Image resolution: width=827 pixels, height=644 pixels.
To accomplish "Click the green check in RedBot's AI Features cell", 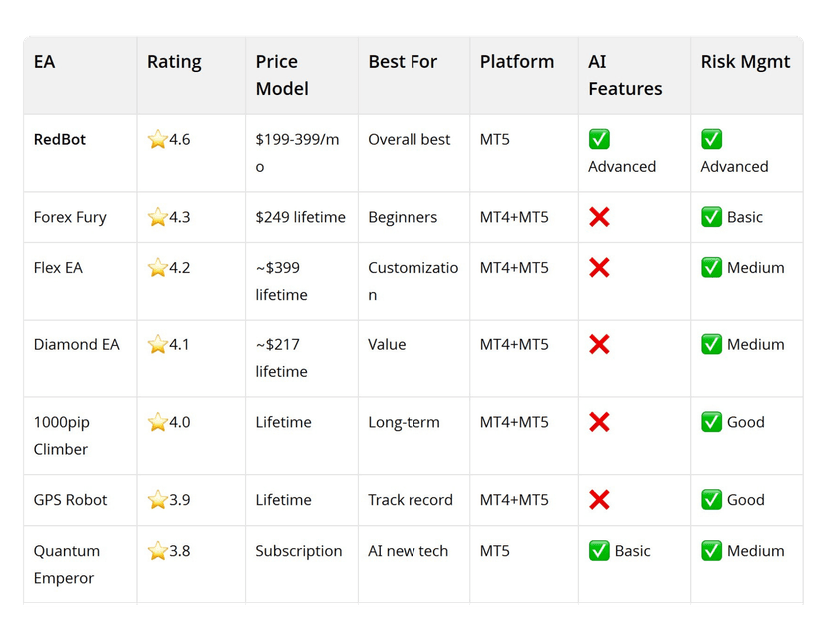I will click(x=599, y=139).
